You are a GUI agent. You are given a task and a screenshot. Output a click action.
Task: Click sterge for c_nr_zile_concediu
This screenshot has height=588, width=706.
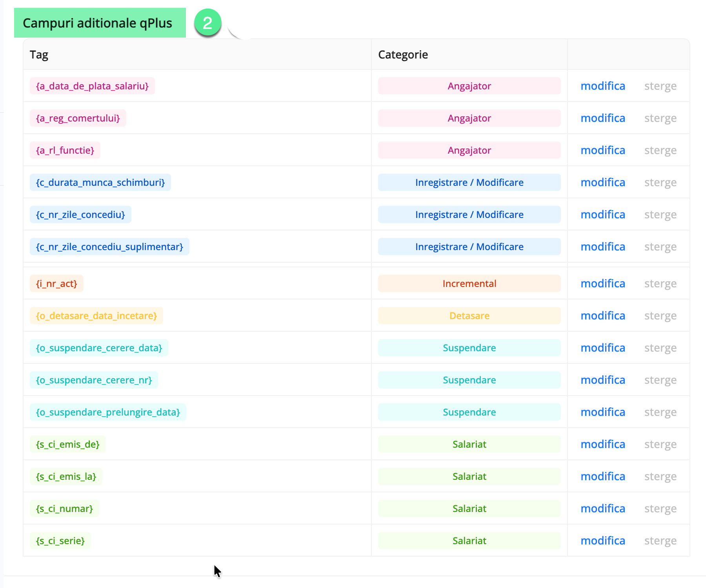point(660,214)
